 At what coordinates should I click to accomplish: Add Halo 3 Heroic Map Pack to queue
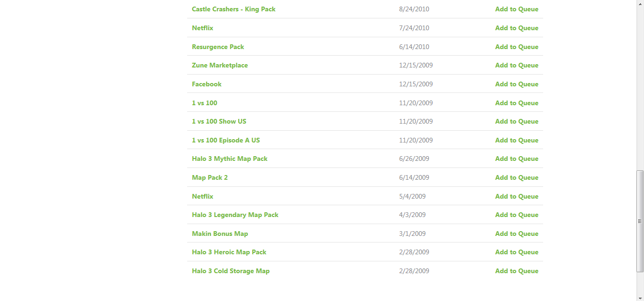[516, 252]
